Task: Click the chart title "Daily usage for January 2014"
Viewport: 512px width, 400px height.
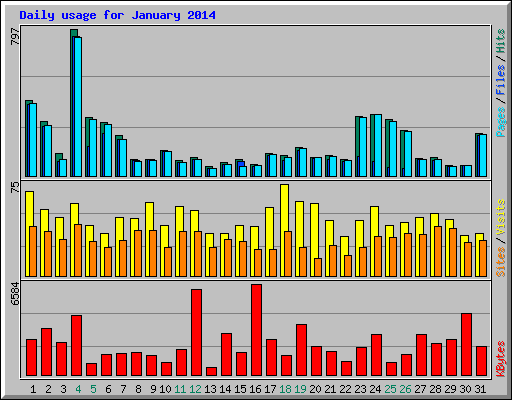Action: 117,15
